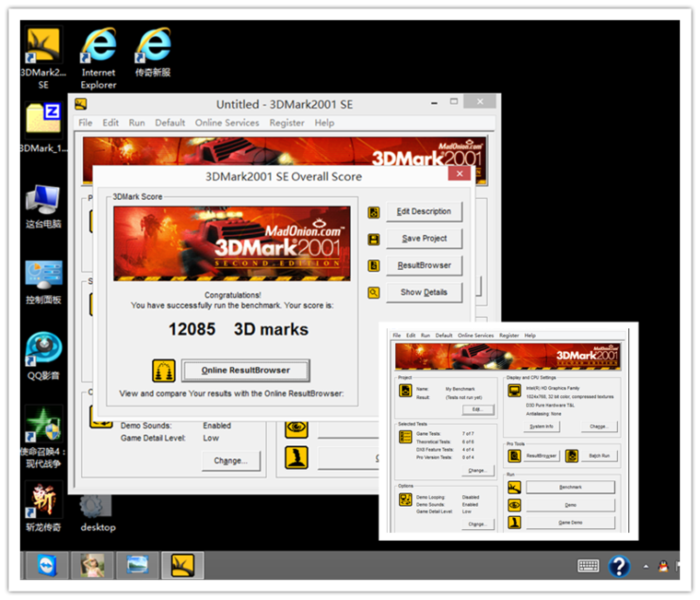Click the Project Edit... button in the inset image
Screen dimensions: 700x600
click(x=477, y=409)
